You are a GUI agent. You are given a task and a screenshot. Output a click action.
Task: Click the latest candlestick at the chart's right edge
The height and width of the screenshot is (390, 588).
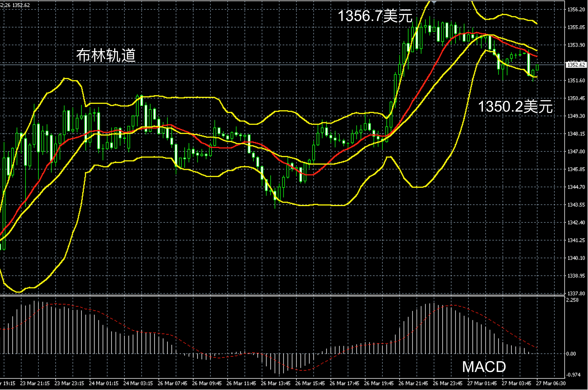pos(537,67)
